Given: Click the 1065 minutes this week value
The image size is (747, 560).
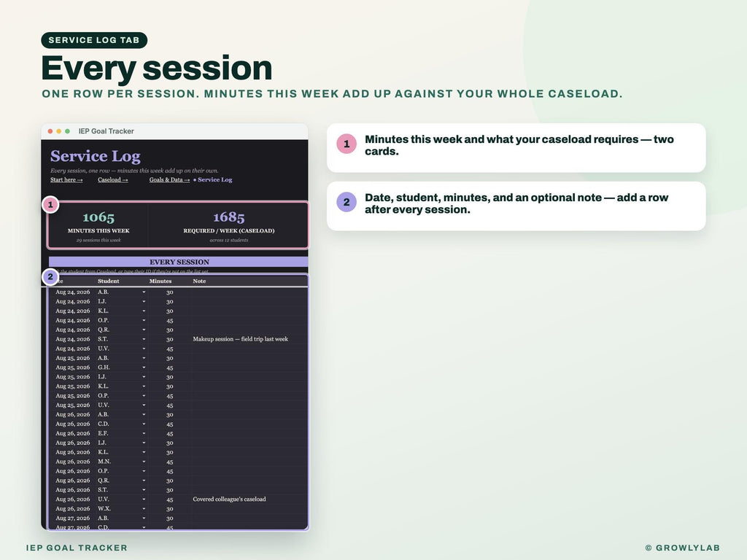Looking at the screenshot, I should pyautogui.click(x=98, y=217).
